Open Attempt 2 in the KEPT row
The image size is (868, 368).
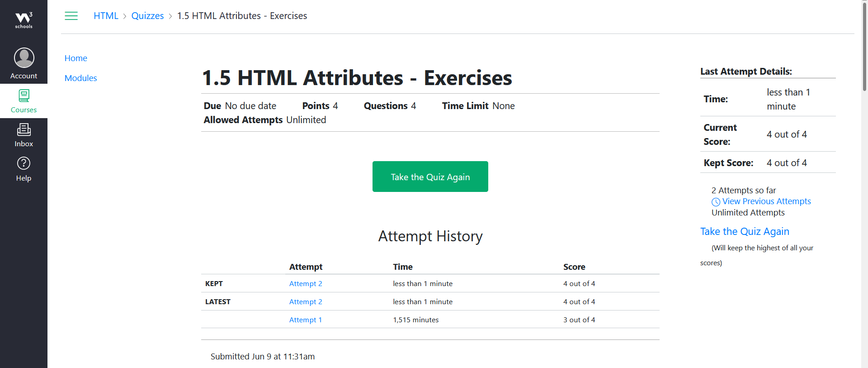[306, 283]
